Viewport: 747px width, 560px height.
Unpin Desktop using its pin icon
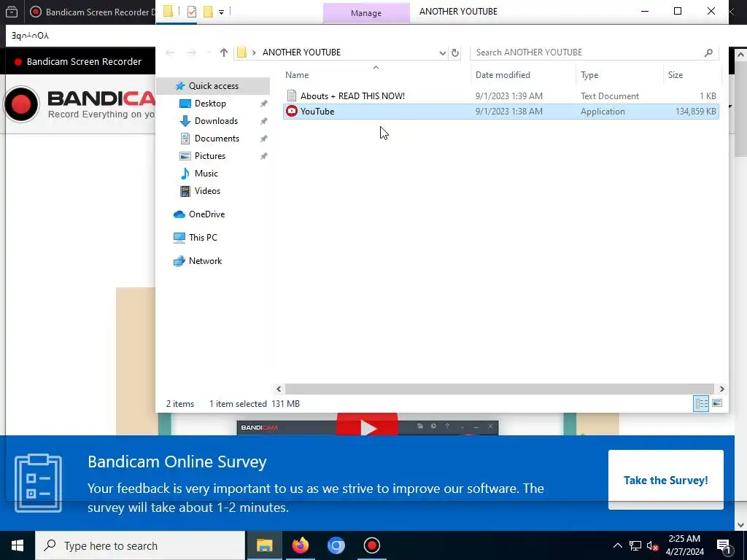tap(263, 104)
